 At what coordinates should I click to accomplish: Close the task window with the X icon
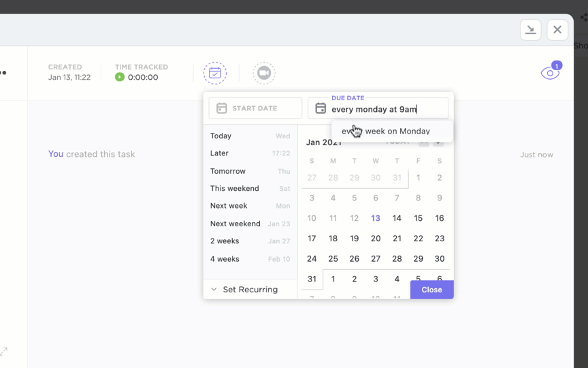tap(557, 29)
